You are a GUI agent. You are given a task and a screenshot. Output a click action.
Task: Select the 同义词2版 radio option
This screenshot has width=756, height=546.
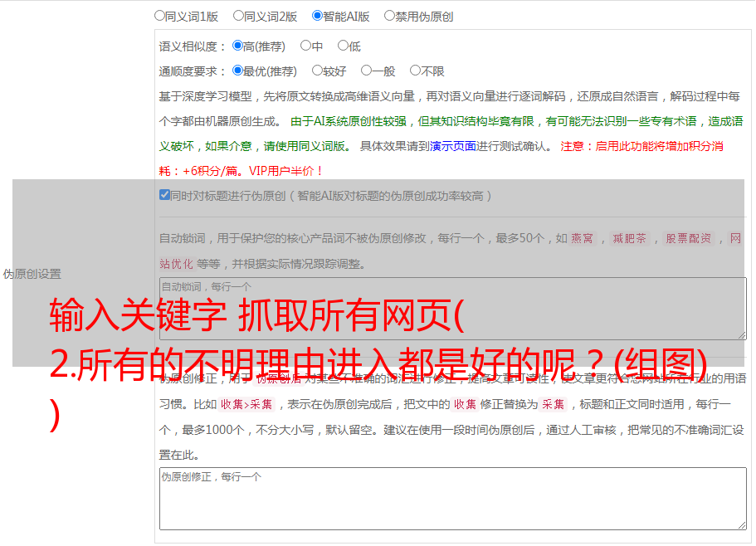[238, 16]
